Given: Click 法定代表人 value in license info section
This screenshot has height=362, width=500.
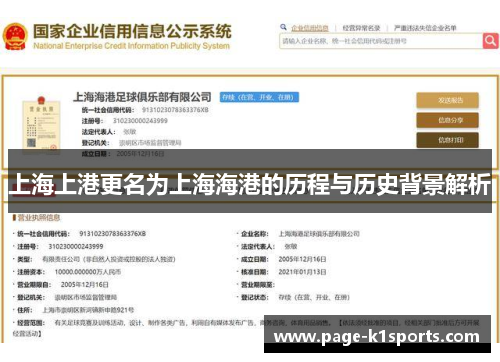Looking at the screenshot, I should click(x=291, y=246).
